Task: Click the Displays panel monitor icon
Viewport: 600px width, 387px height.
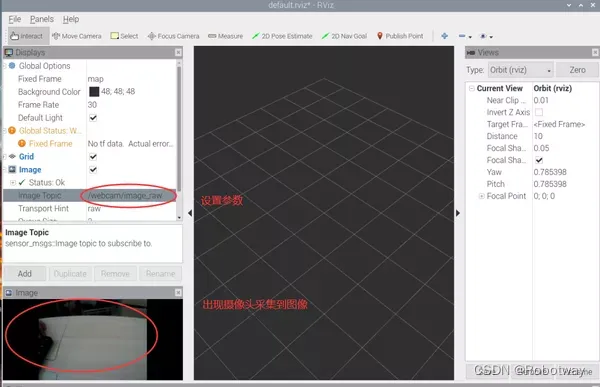Action: 9,52
